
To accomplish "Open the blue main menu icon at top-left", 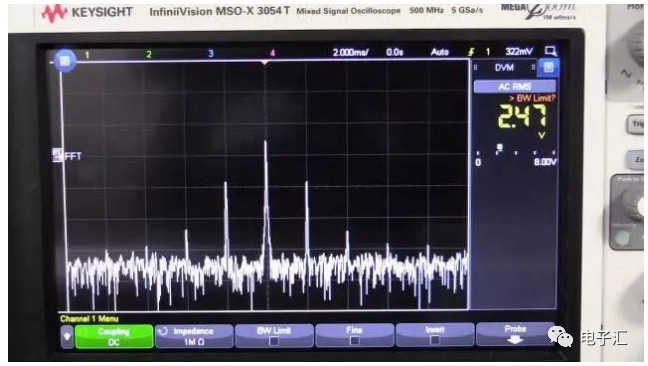I will (x=64, y=61).
